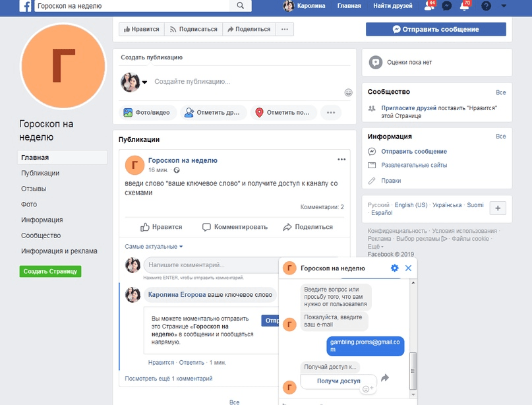Expand the Ещё footer menu

375,247
